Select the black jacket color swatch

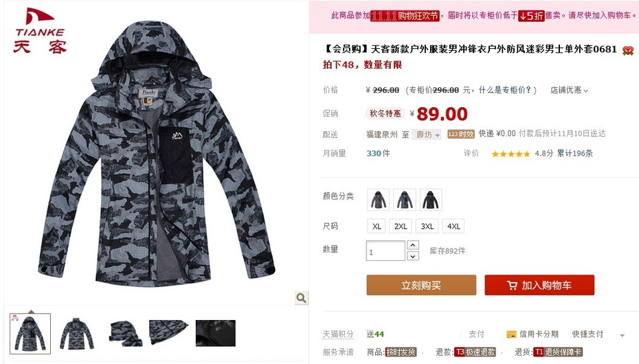pos(431,200)
